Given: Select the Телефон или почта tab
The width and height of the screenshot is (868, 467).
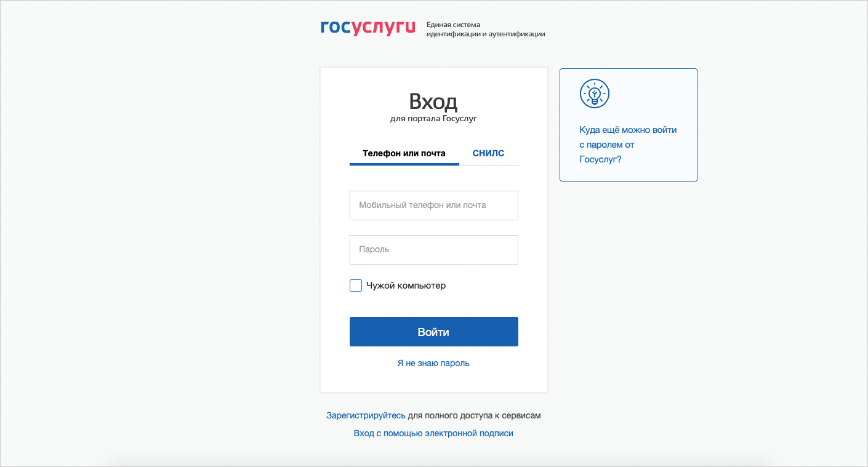Looking at the screenshot, I should (x=404, y=153).
